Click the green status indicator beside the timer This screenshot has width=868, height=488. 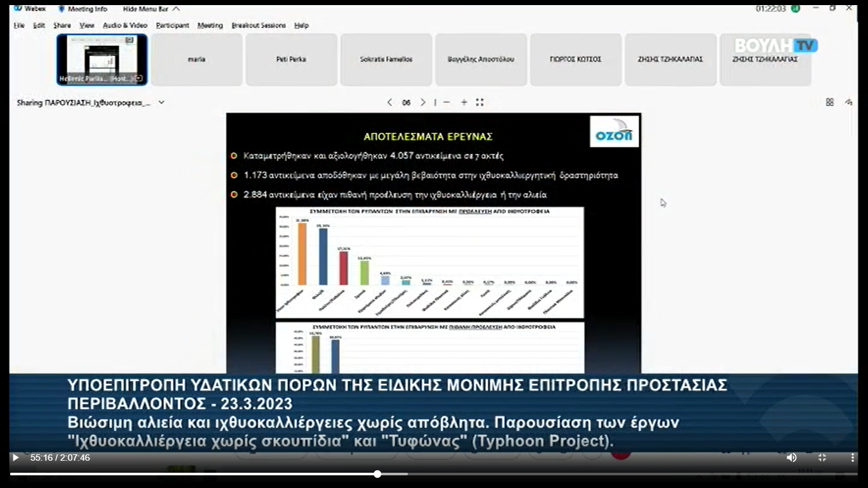tap(795, 9)
